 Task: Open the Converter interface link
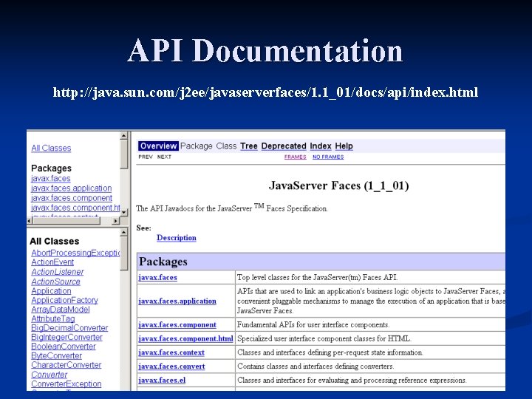50,375
